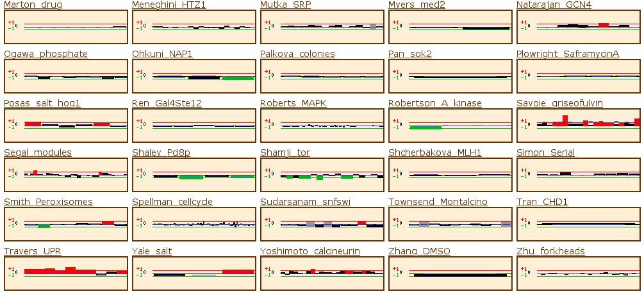Open the Smith_Peroxisomes expression chart
Viewport: 644px width, 294px height.
click(66, 224)
